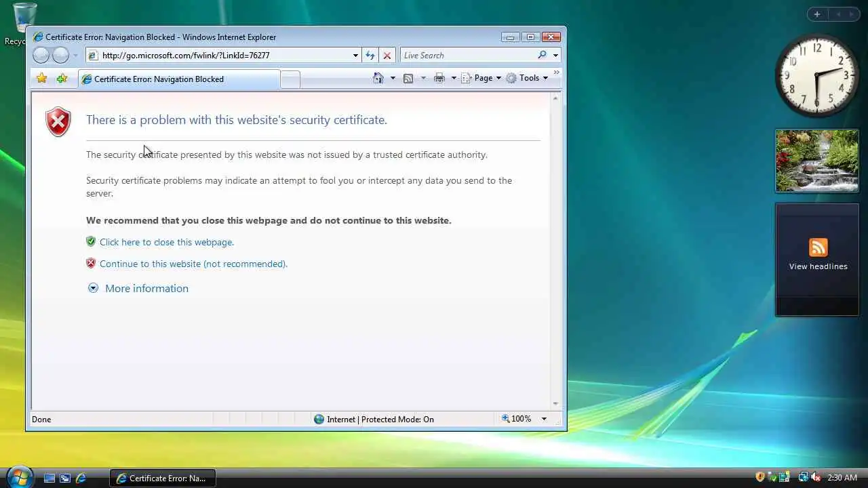
Task: Click the 2:30 AM taskbar clock
Action: pyautogui.click(x=842, y=478)
